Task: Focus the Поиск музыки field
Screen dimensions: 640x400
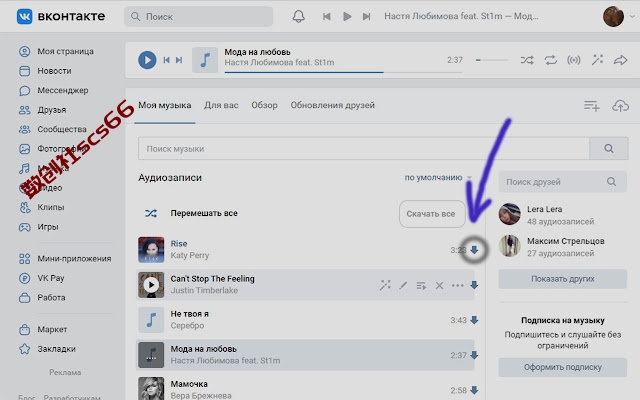Action: click(x=364, y=149)
